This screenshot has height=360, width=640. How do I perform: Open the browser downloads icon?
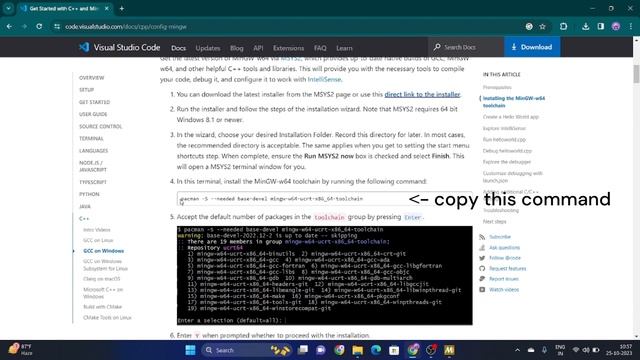click(586, 27)
